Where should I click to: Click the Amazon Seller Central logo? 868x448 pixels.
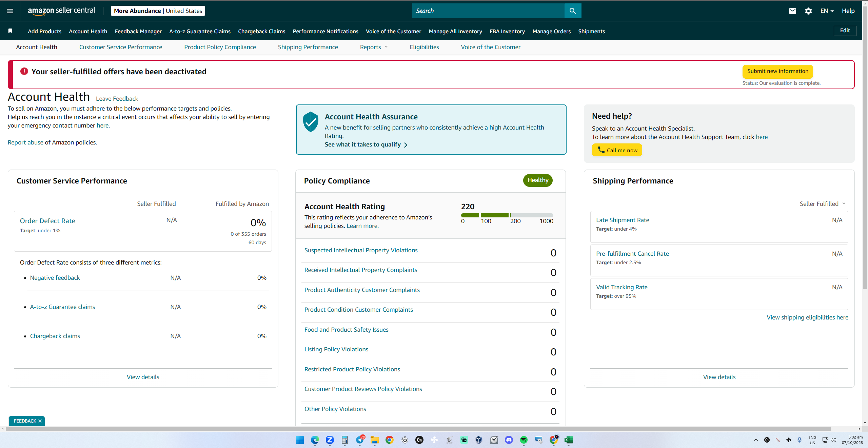[62, 11]
